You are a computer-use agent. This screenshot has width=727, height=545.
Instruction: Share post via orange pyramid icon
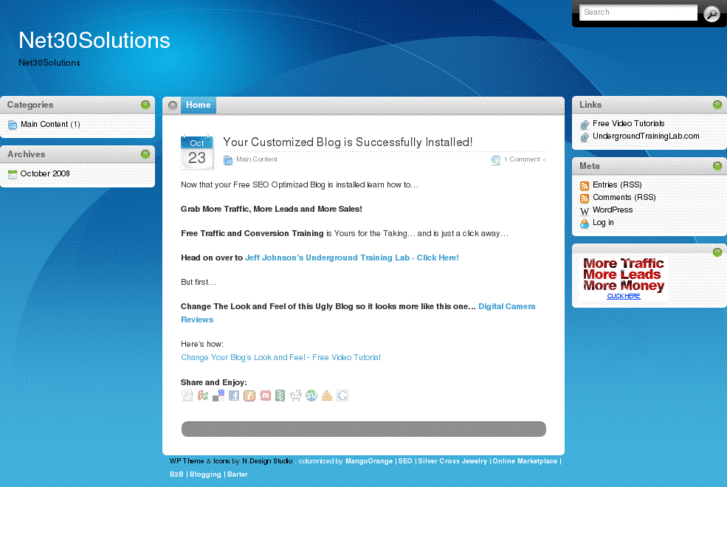327,396
